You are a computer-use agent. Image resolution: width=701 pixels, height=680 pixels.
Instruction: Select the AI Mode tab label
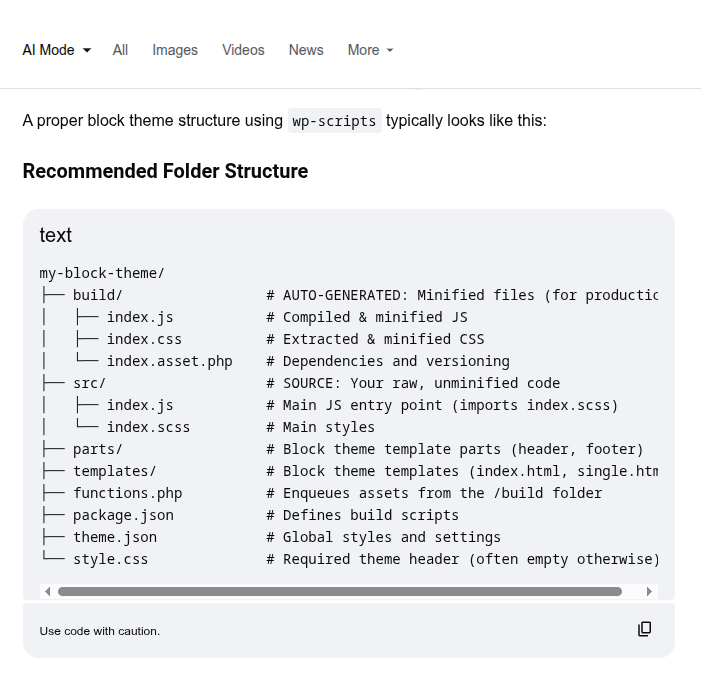coord(48,50)
